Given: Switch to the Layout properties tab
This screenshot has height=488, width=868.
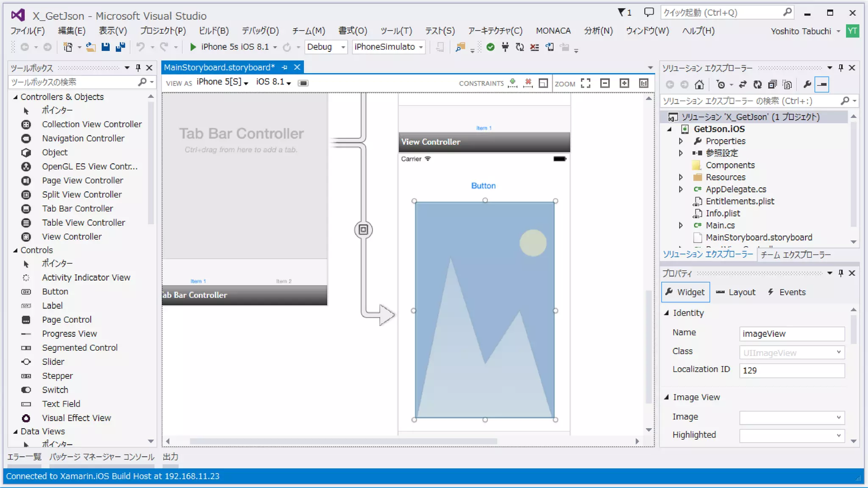Looking at the screenshot, I should tap(736, 292).
